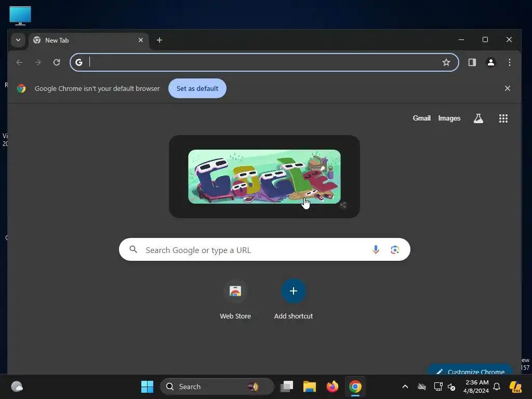Open the This PC desktop icon
Image resolution: width=532 pixels, height=399 pixels.
[x=20, y=16]
